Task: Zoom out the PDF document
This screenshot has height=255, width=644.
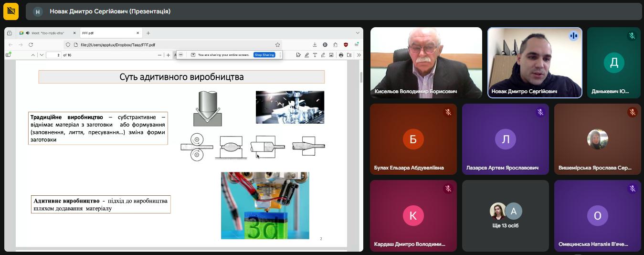Action: (160, 55)
